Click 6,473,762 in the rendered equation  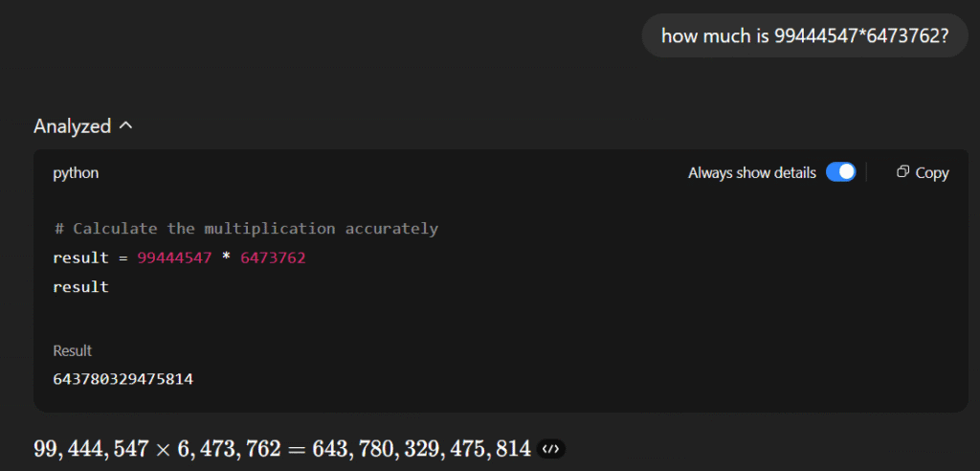pos(228,449)
